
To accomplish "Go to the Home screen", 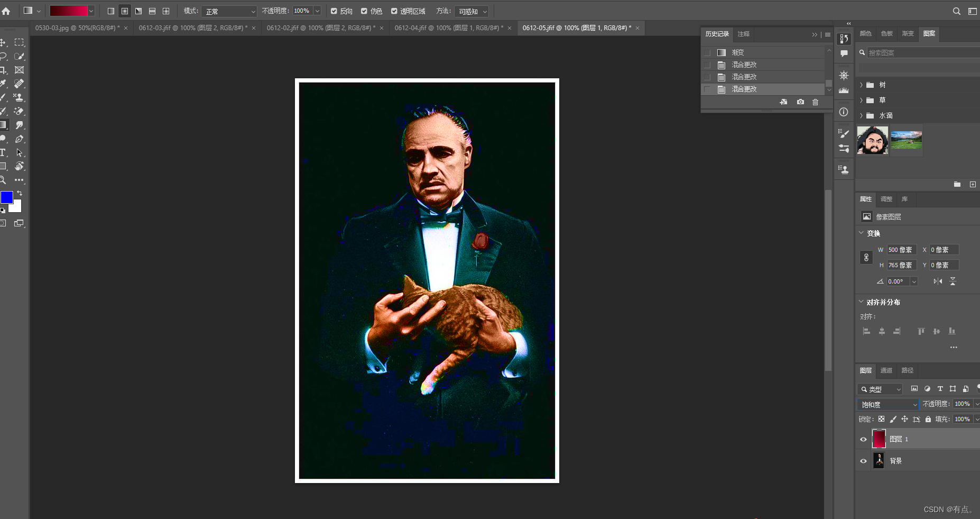I will point(6,11).
